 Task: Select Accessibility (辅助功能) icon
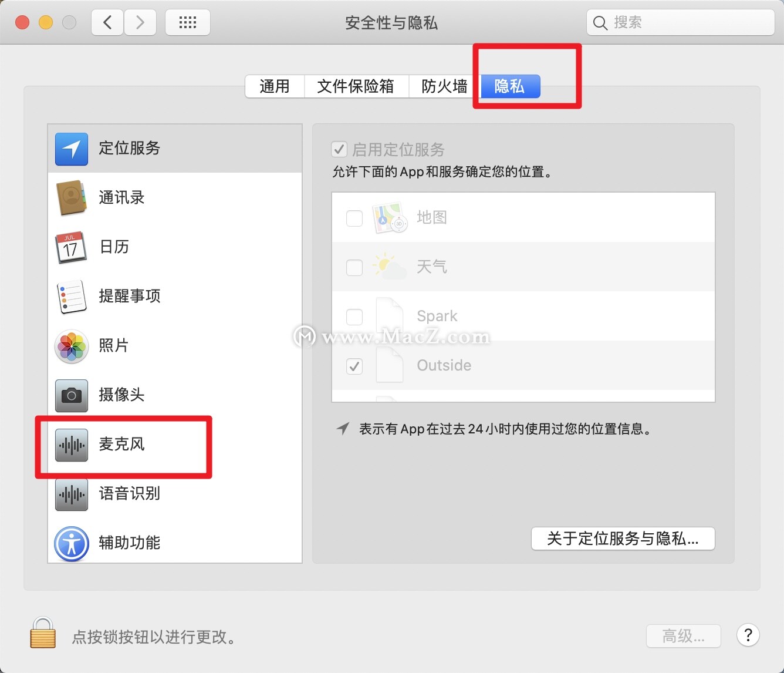point(72,544)
